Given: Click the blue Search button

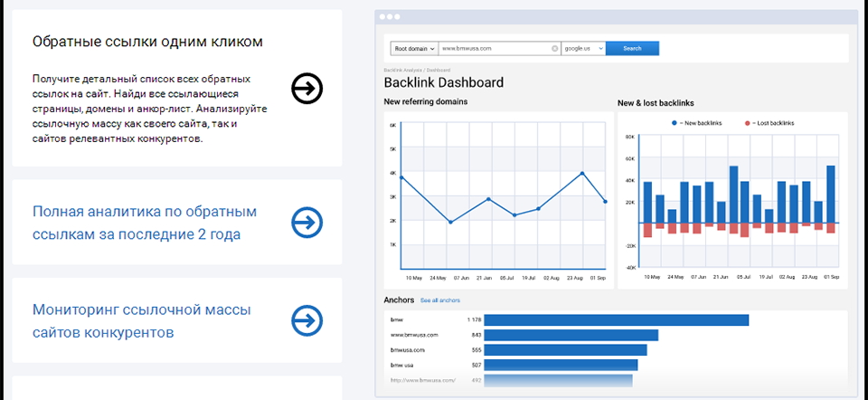Looking at the screenshot, I should (632, 48).
